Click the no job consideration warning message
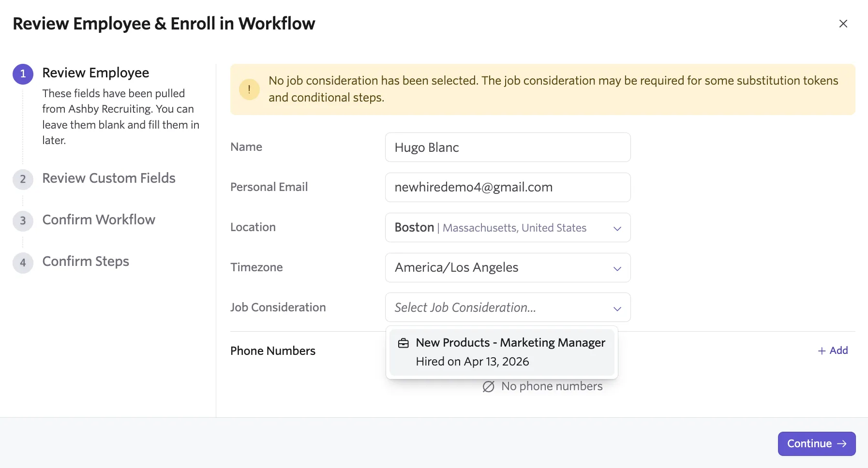The width and height of the screenshot is (868, 468). tap(554, 89)
